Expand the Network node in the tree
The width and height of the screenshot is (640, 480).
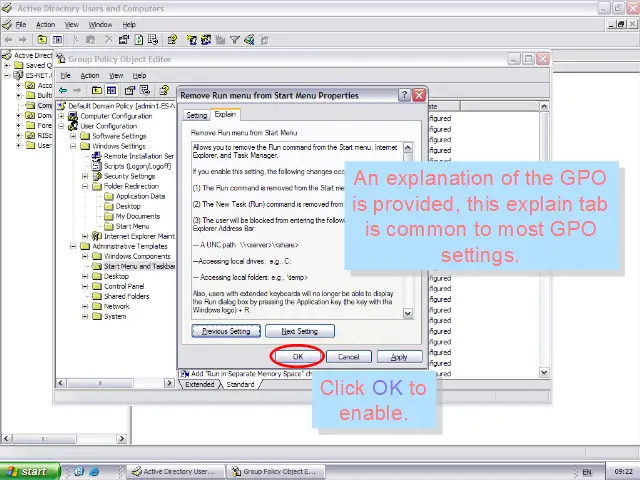(x=85, y=307)
